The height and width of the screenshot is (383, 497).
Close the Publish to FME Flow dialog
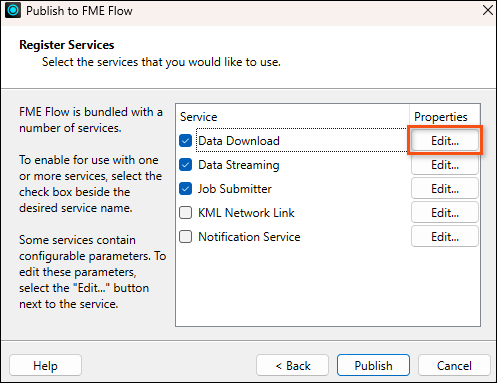pyautogui.click(x=488, y=10)
